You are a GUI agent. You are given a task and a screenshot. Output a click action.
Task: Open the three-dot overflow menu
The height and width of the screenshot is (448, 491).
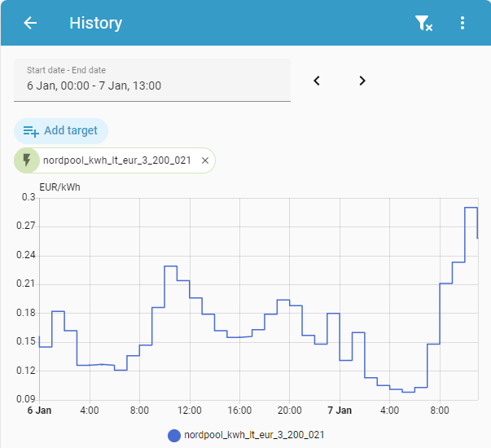[x=463, y=23]
